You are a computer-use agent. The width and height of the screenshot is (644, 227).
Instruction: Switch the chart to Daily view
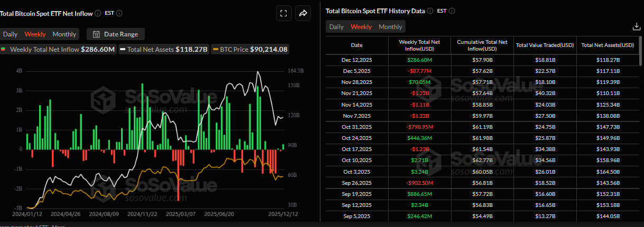pyautogui.click(x=11, y=34)
